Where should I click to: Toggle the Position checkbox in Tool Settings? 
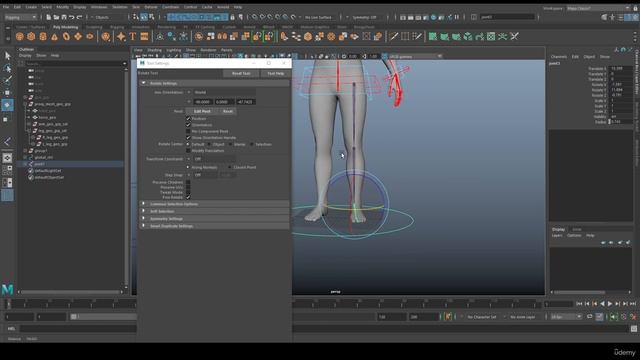(x=188, y=118)
